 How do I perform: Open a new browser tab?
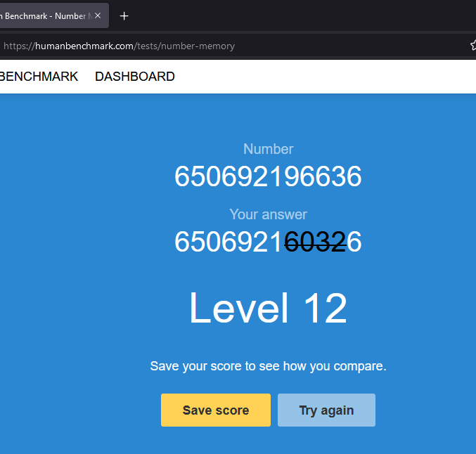pyautogui.click(x=124, y=15)
